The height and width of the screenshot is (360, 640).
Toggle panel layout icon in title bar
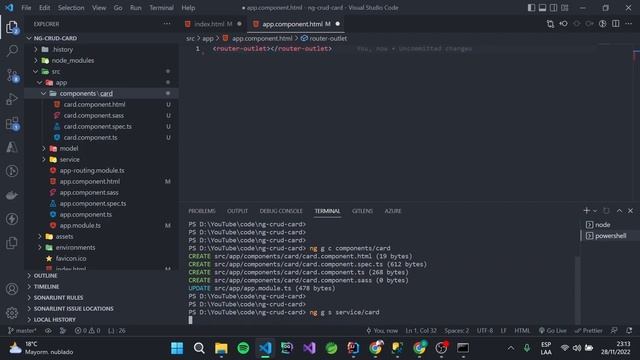pyautogui.click(x=542, y=8)
